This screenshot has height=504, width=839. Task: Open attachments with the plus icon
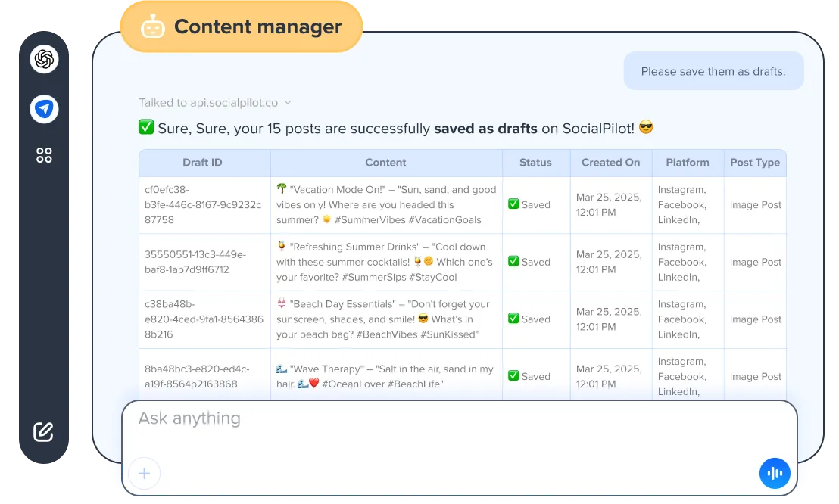click(x=144, y=473)
